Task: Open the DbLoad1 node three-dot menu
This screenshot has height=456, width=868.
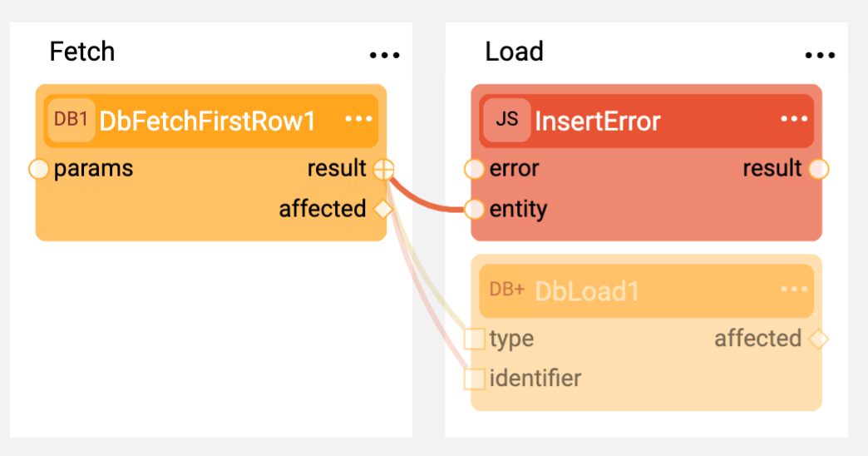Action: (794, 290)
